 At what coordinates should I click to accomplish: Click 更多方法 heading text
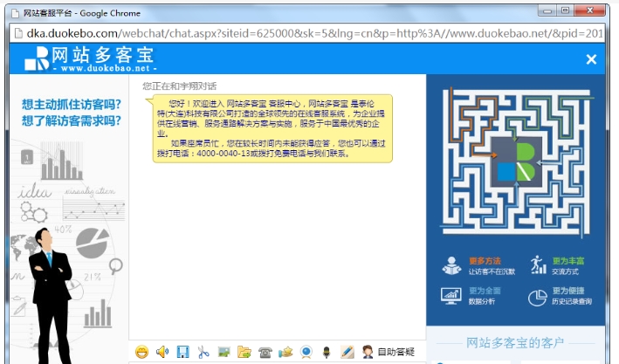click(485, 261)
